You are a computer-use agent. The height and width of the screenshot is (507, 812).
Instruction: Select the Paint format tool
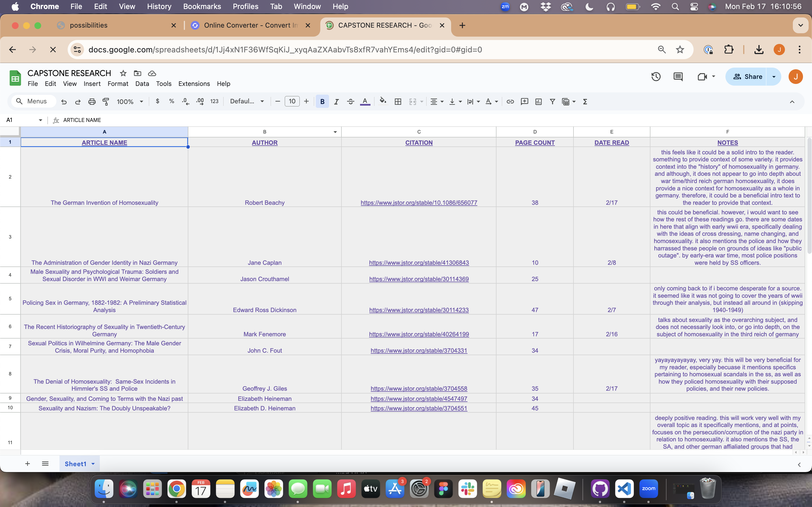[106, 102]
